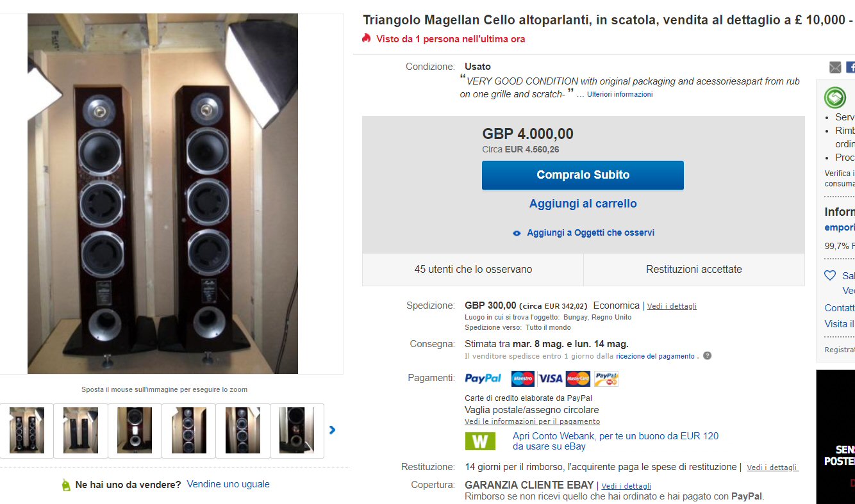Open the 'Restituzioni accettate' tab box
Screen dimensions: 855x504
pos(693,270)
